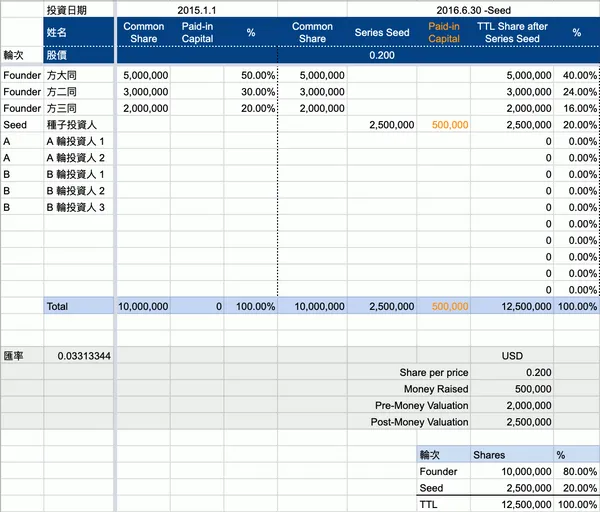Select the USD cell
Viewport: 600px width, 512px height.
512,356
